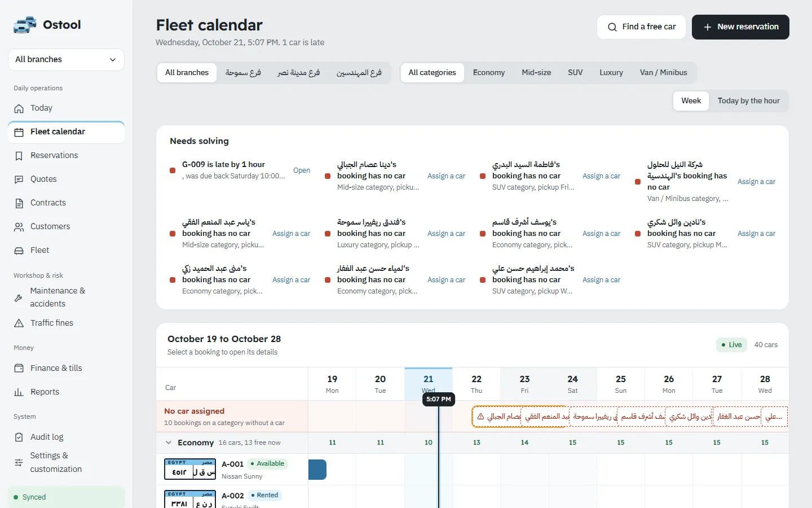Select the فرع مدينة نصر branch tab
This screenshot has width=812, height=508.
pos(299,73)
